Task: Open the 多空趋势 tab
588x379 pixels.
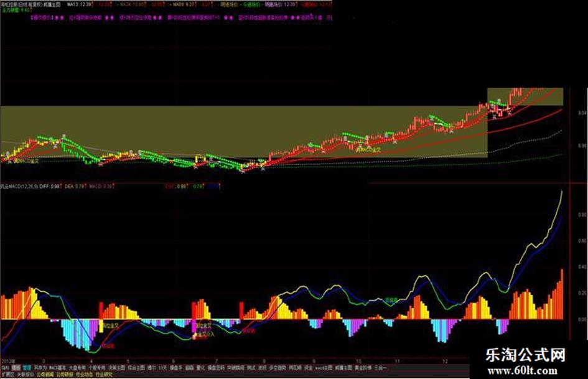Action: 278,368
